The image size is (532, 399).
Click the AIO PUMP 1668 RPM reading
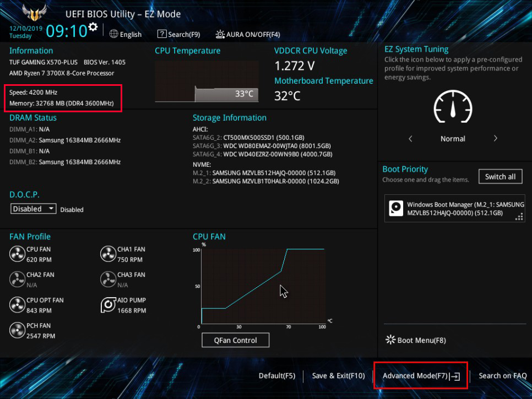click(x=132, y=310)
